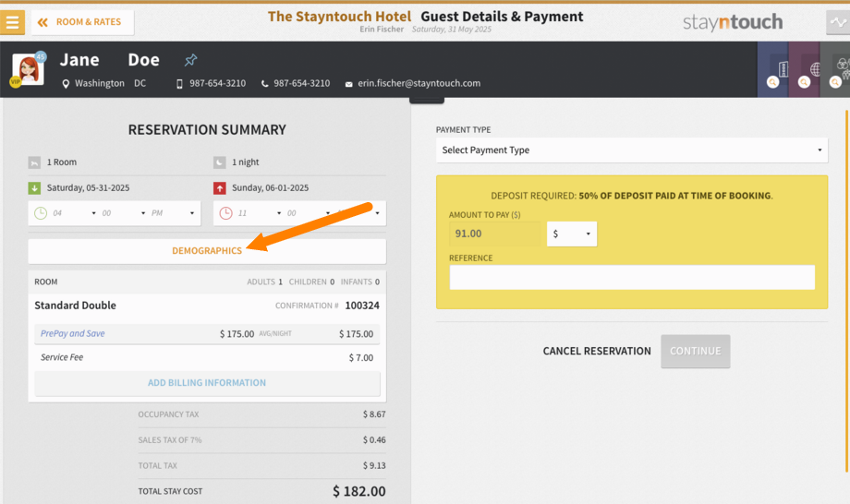Screen dimensions: 850x504
Task: Open arrival hour dropdown showing 04
Action: [x=74, y=213]
